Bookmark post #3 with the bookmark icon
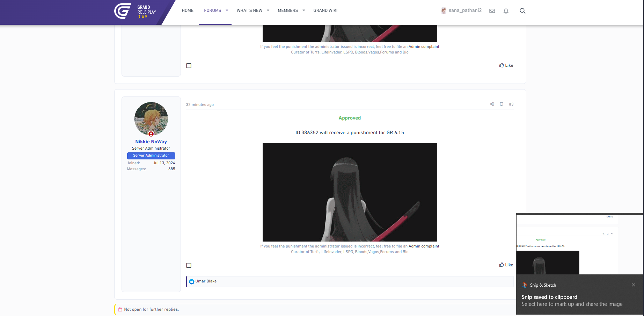Screen dimensions: 644x316 [x=502, y=104]
